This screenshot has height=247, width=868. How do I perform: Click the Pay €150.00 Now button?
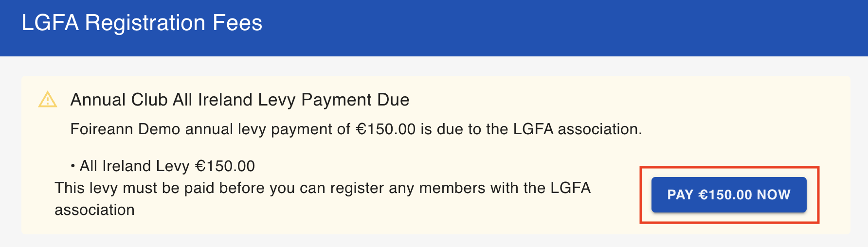point(729,194)
